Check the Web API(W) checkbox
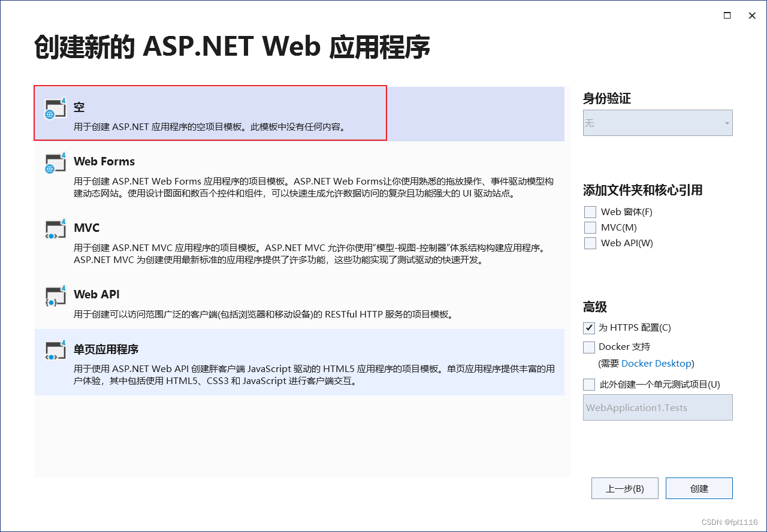 pos(590,243)
